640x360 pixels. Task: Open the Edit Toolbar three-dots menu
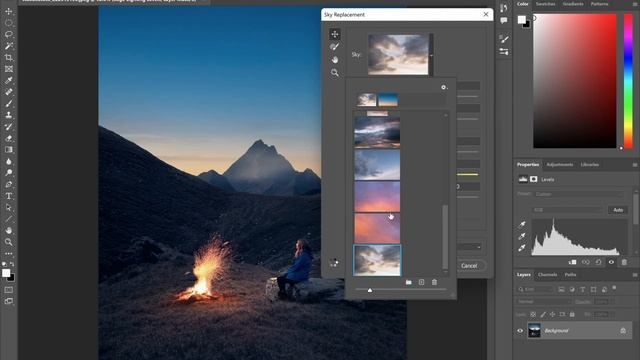coord(9,253)
